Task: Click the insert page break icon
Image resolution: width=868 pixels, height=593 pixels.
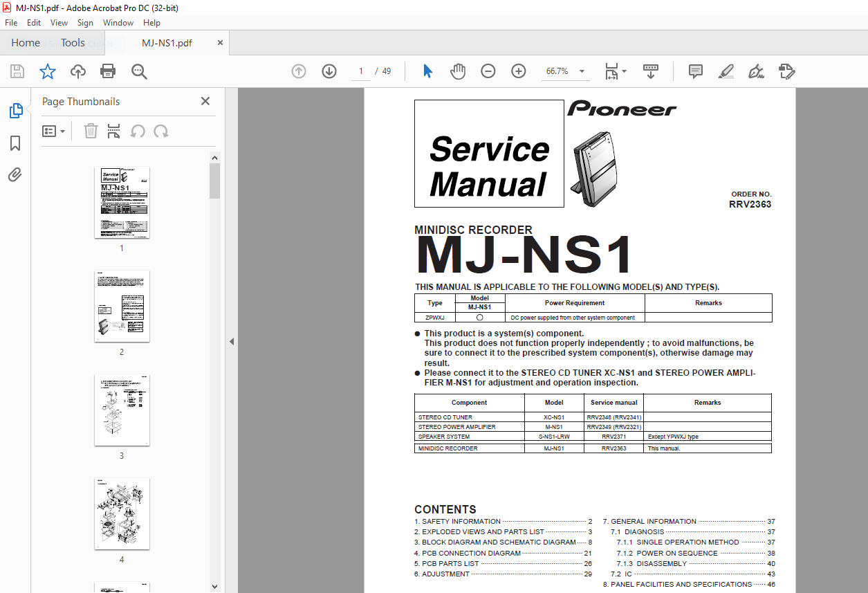Action: click(114, 131)
